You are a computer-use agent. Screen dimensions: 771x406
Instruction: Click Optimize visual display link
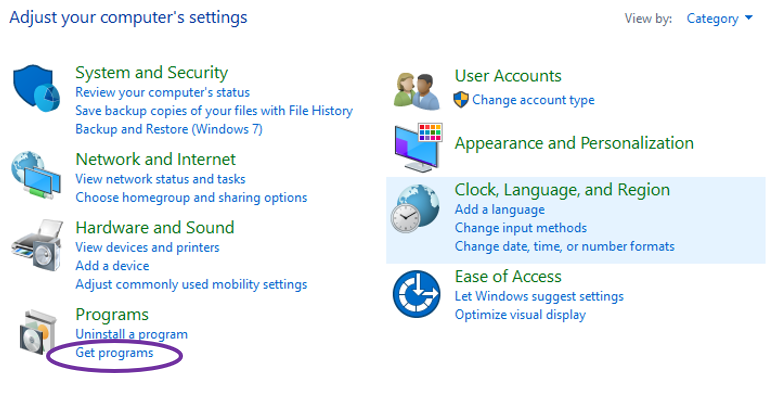[520, 314]
